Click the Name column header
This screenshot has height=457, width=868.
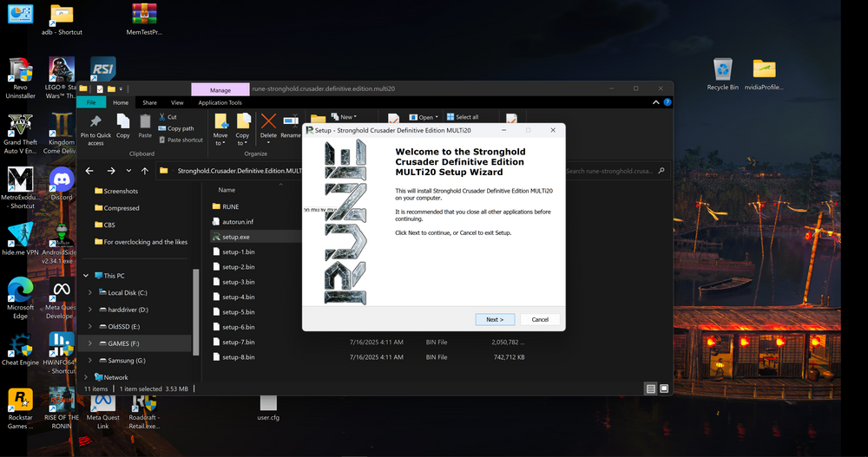point(227,190)
